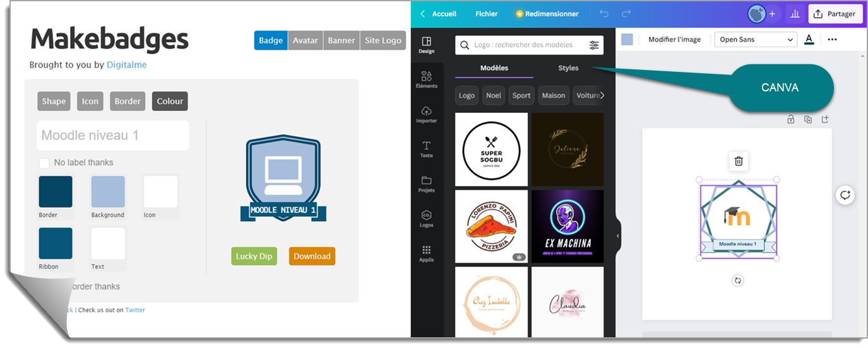This screenshot has height=348, width=868.
Task: Open the analytics bar chart icon
Action: coord(795,14)
